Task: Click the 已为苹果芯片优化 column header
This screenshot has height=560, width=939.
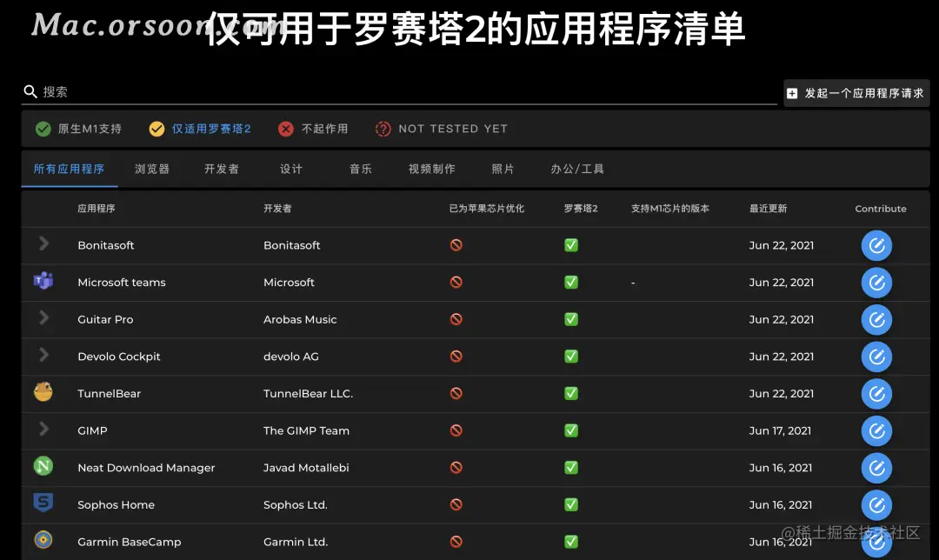Action: (x=487, y=209)
